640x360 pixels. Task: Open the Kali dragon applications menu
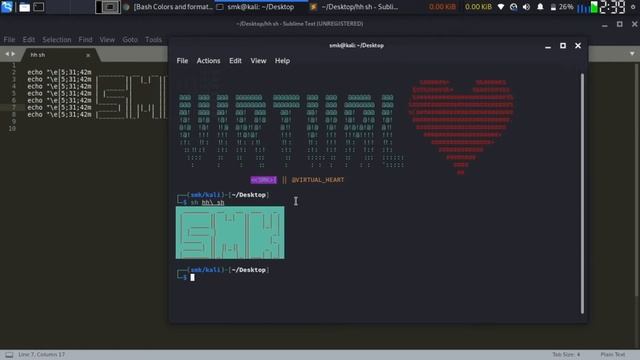[x=7, y=7]
